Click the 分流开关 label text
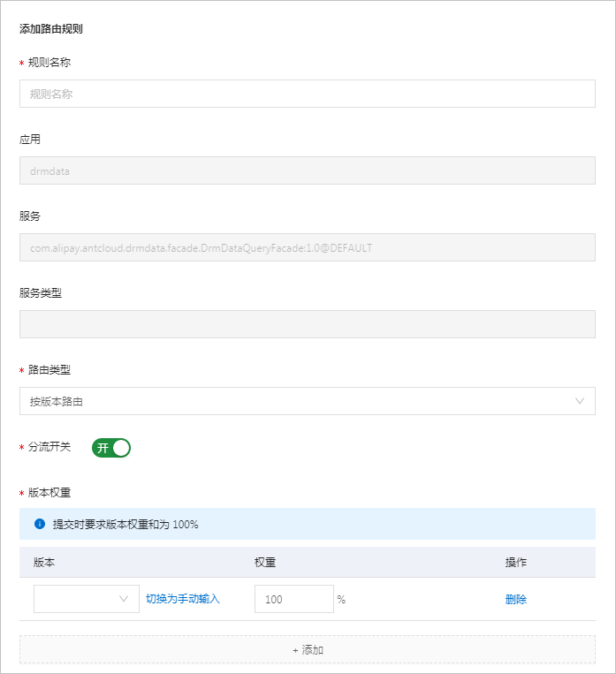This screenshot has width=616, height=674. [x=49, y=447]
